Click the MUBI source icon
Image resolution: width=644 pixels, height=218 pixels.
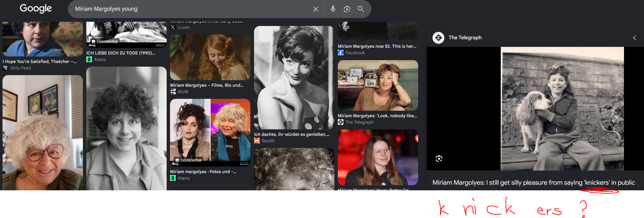pos(173,91)
